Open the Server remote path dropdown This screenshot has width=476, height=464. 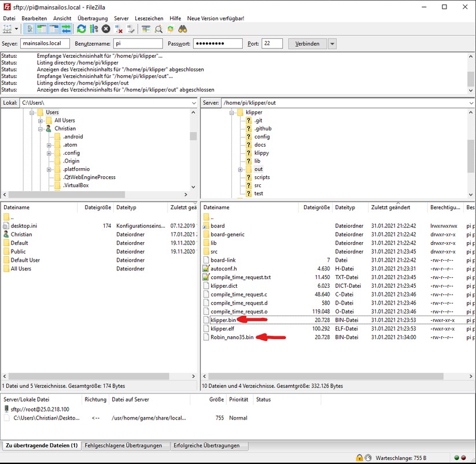pyautogui.click(x=471, y=103)
